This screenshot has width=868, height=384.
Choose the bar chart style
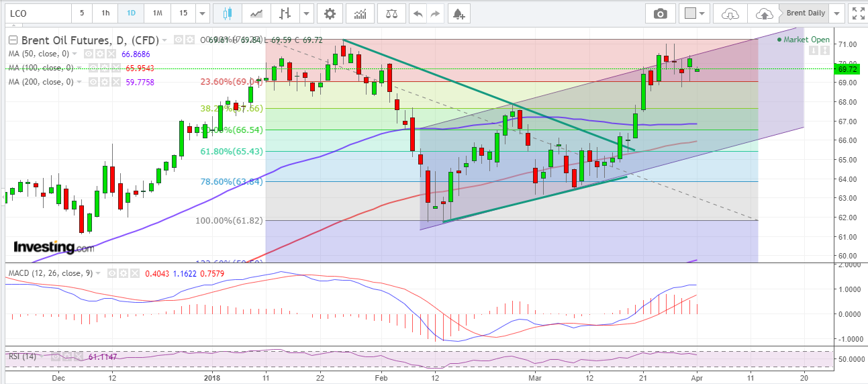(286, 13)
